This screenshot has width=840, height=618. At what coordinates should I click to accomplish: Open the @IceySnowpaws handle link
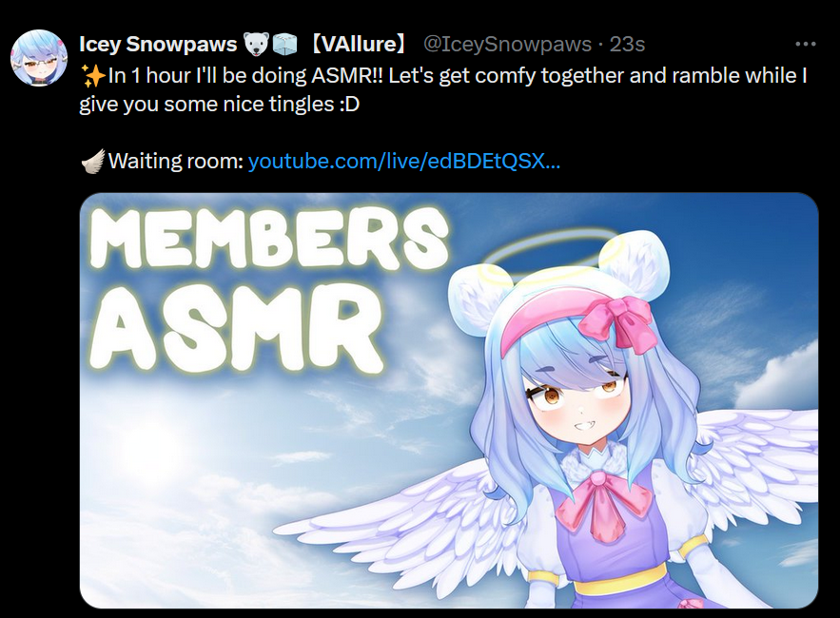pos(507,44)
